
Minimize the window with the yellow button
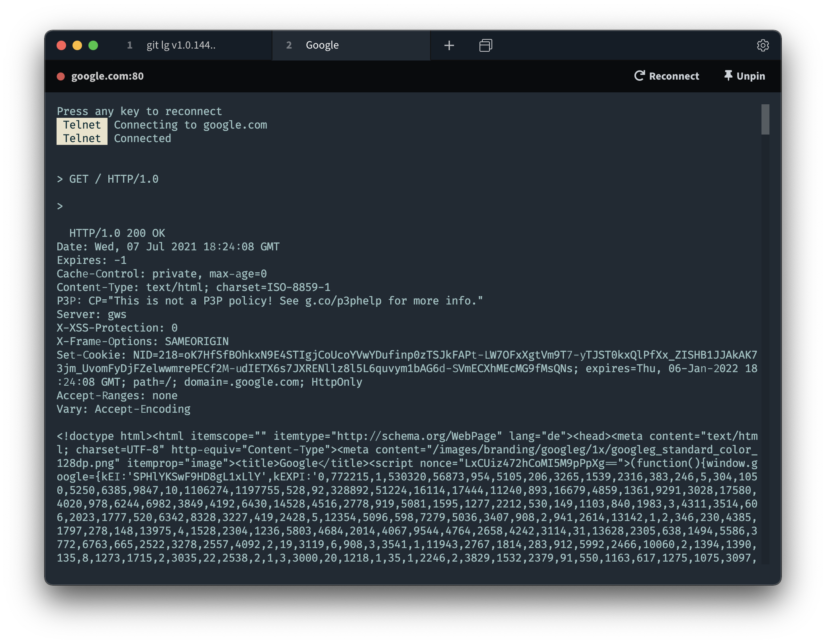(77, 45)
